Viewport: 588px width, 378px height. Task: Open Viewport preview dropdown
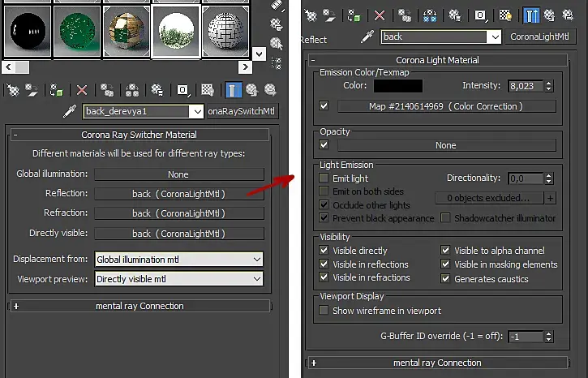[x=179, y=279]
